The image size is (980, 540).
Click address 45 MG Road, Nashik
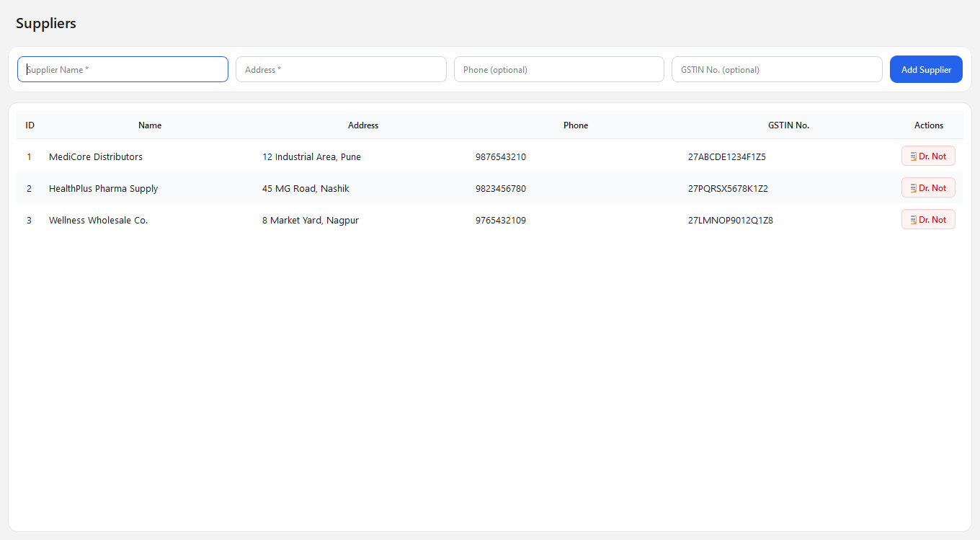click(x=306, y=188)
